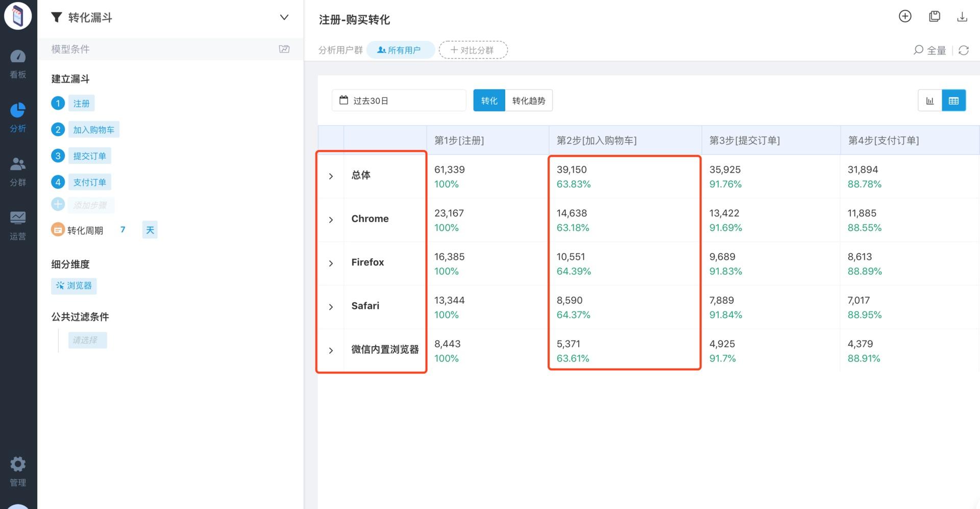Expand the Safari row
The height and width of the screenshot is (509, 980).
pyautogui.click(x=331, y=307)
